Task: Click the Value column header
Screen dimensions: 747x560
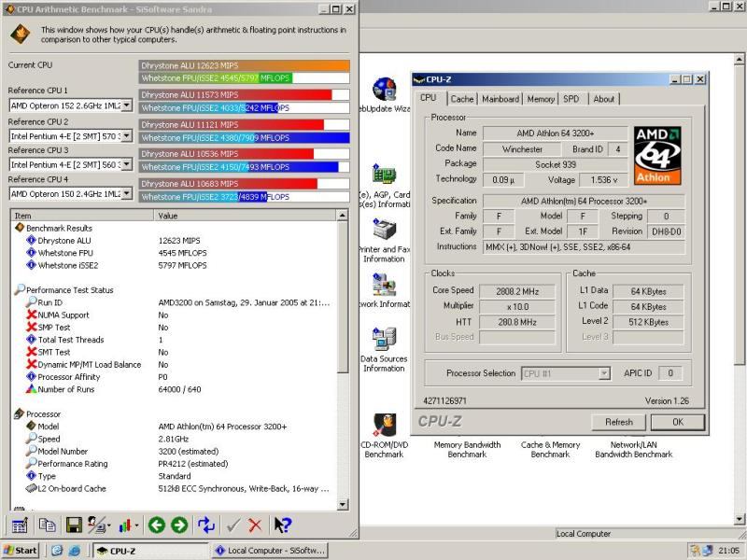Action: 246,216
